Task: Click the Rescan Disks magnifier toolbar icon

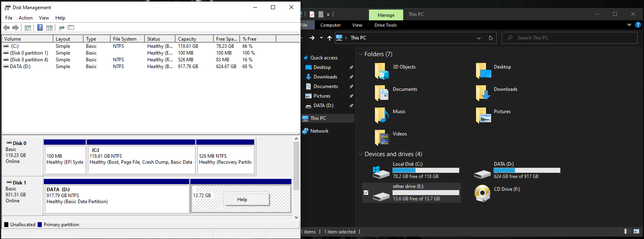Action: tap(61, 28)
